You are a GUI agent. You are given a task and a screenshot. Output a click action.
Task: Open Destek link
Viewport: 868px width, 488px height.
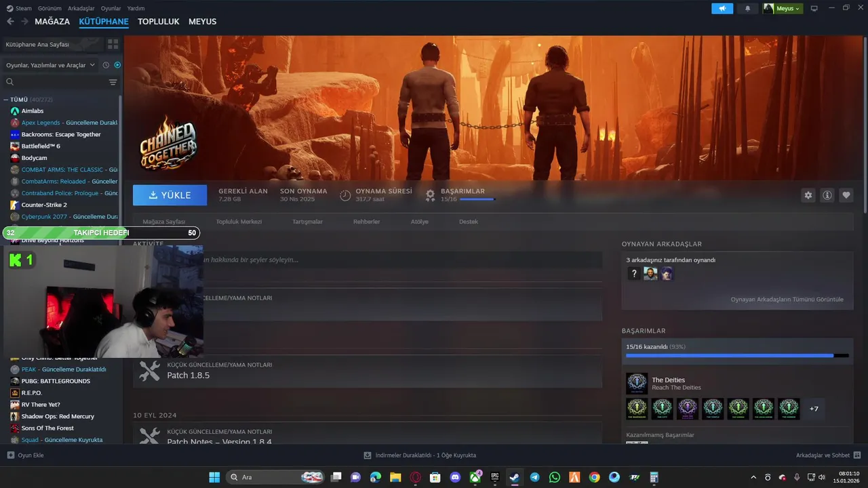(469, 222)
